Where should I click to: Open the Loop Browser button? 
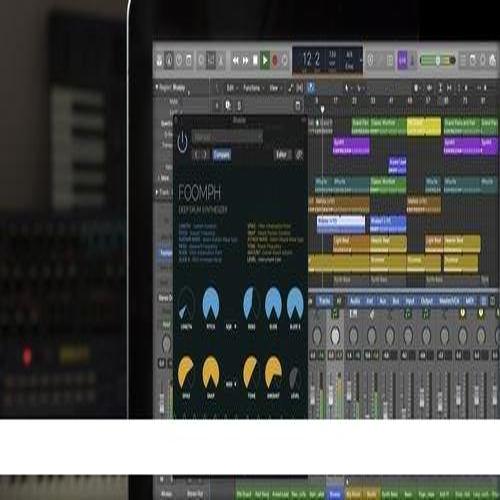tap(482, 60)
